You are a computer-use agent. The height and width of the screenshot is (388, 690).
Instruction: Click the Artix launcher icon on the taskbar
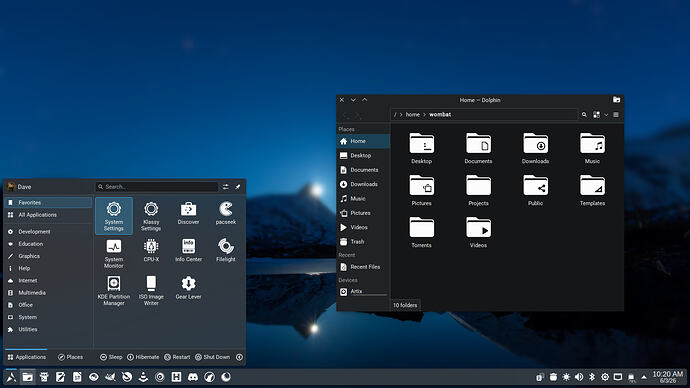click(x=11, y=377)
